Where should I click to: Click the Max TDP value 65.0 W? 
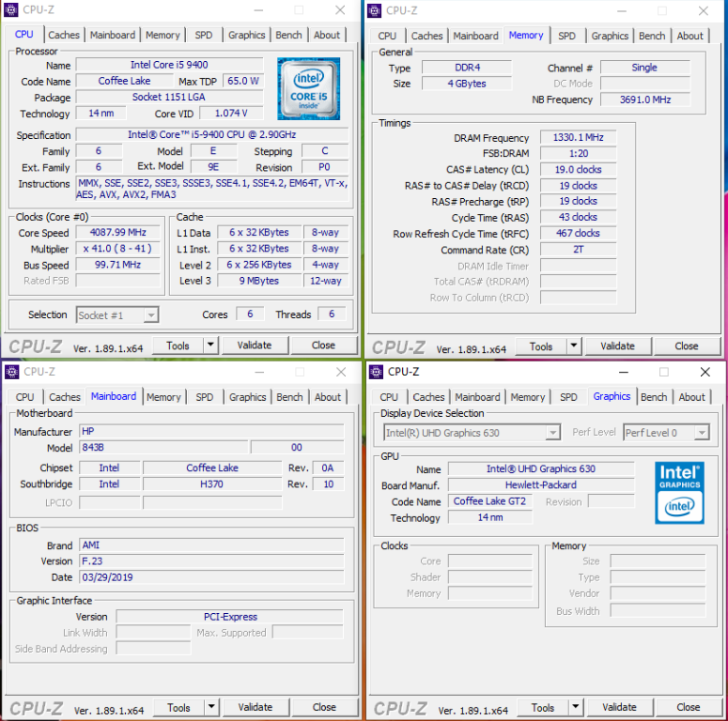tap(243, 81)
